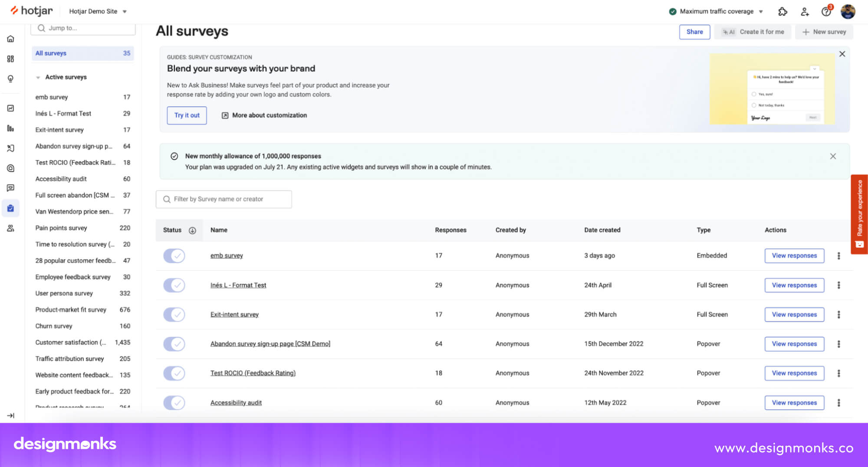Open more actions for Inés L - Format Test
Viewport: 868px width, 467px height.
pos(838,285)
